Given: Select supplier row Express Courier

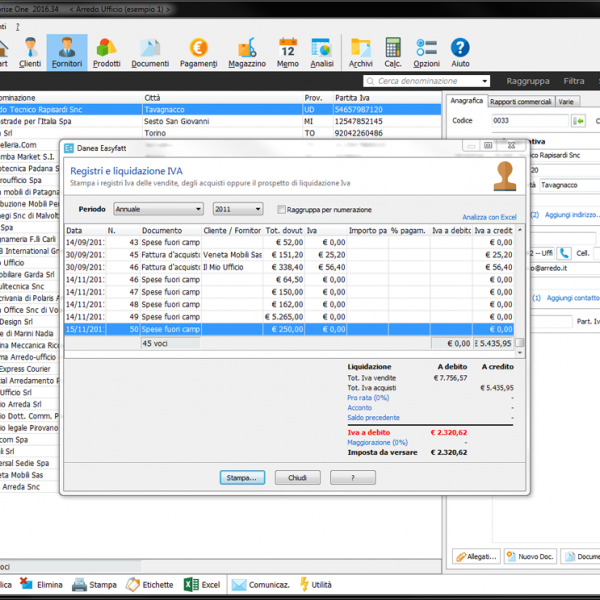Looking at the screenshot, I should [30, 369].
